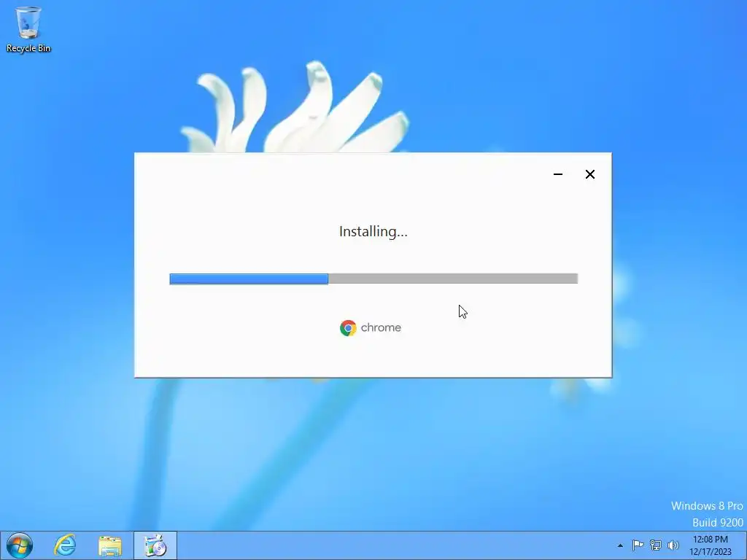Select the installer program taskbar button
The image size is (747, 560).
pyautogui.click(x=155, y=545)
